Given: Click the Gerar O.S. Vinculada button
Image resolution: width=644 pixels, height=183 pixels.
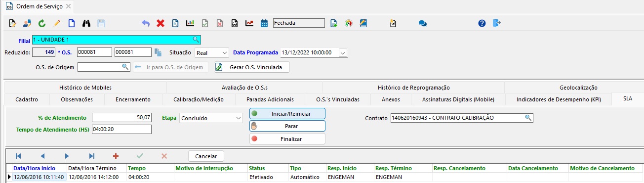Looking at the screenshot, I should (x=251, y=67).
